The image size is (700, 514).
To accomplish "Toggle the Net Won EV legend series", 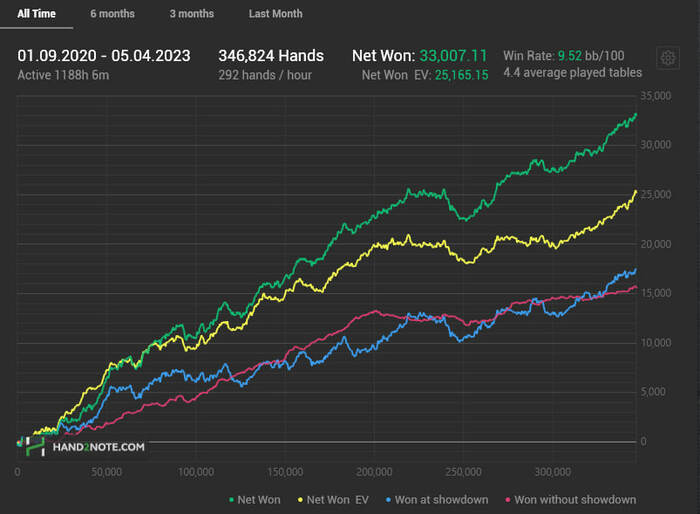I will click(333, 500).
